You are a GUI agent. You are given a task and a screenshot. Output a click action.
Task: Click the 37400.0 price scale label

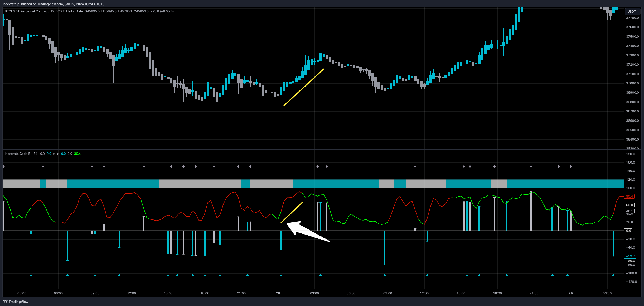632,46
